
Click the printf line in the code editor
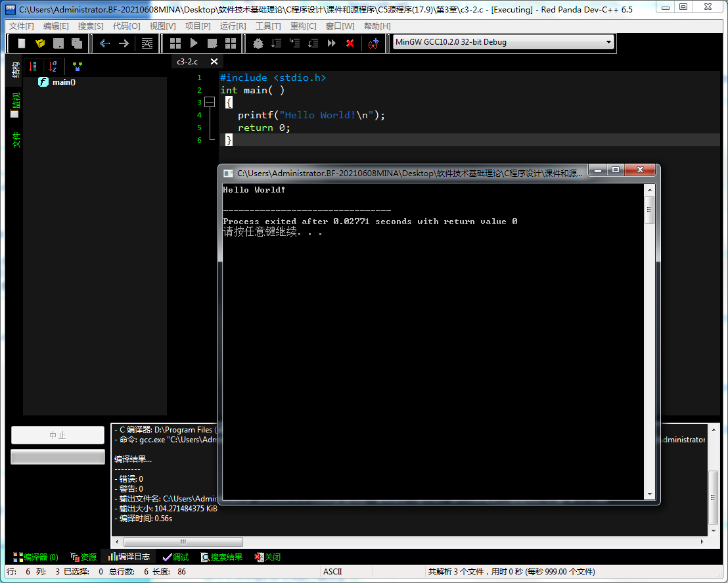coord(311,115)
